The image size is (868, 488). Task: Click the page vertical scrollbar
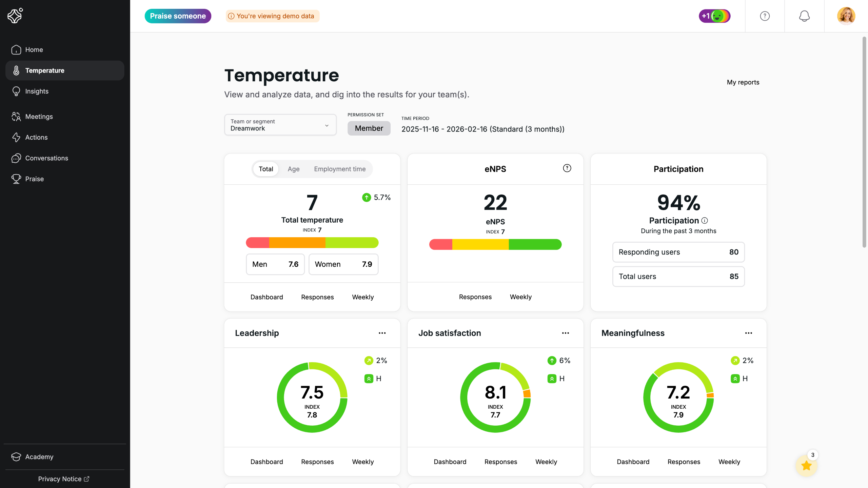864,142
